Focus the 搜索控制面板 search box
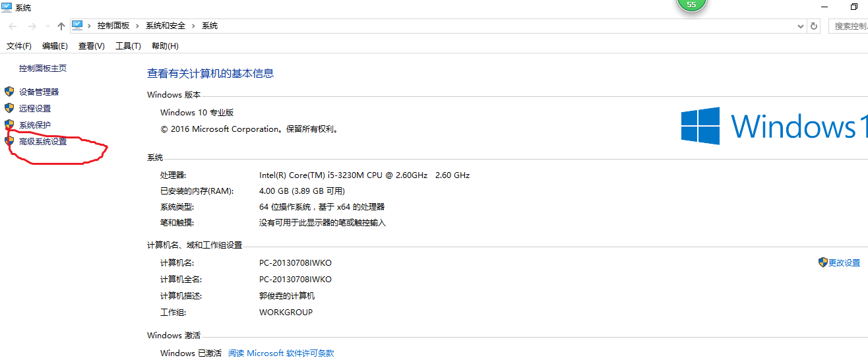The image size is (868, 362). pos(847,26)
